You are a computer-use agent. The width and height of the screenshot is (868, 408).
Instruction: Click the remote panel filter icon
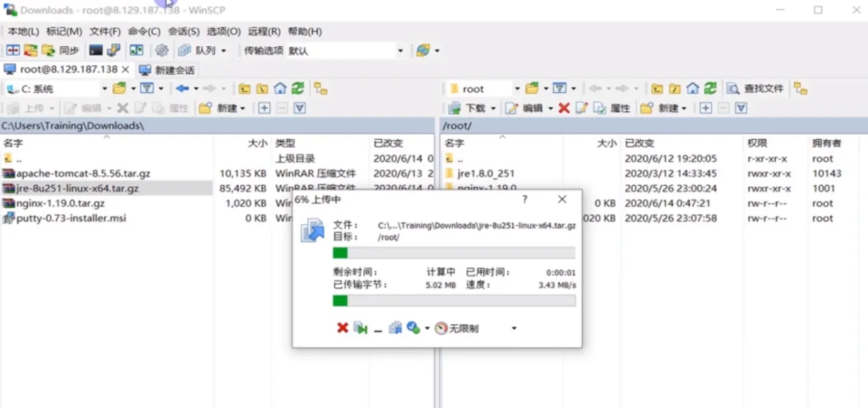pos(560,89)
